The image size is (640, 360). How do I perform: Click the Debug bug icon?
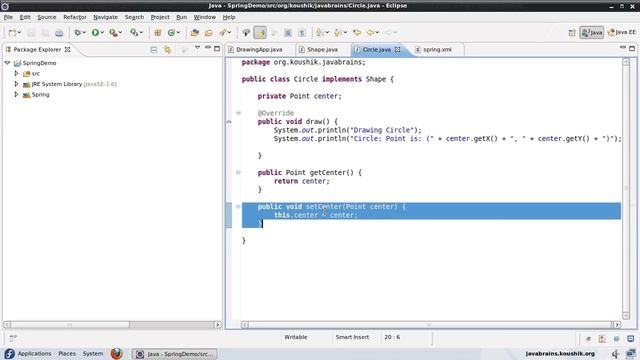77,33
